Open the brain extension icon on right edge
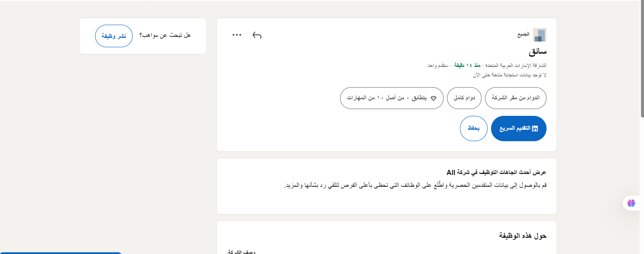Viewport: 644px width, 254px height. (631, 203)
